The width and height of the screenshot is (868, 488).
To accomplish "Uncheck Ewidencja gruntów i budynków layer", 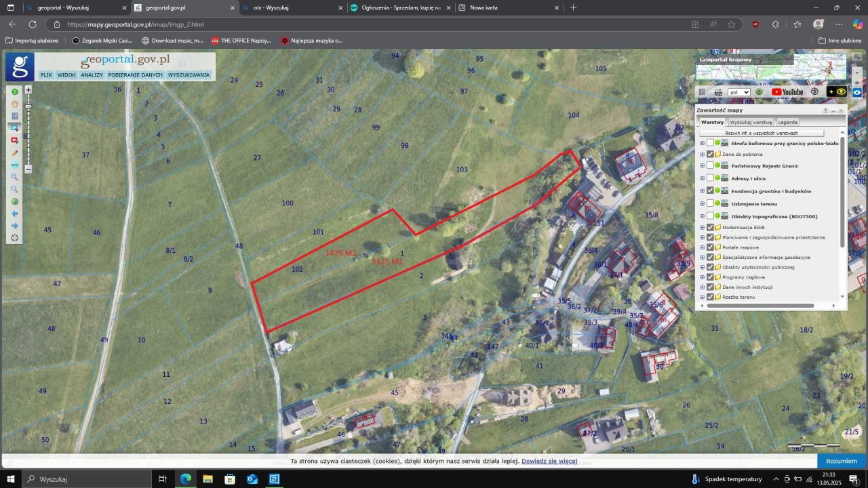I will (710, 191).
